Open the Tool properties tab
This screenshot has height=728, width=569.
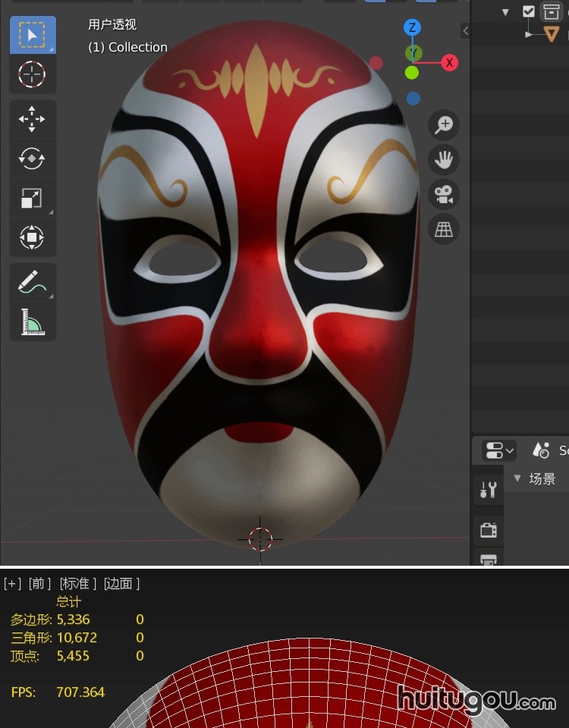488,490
